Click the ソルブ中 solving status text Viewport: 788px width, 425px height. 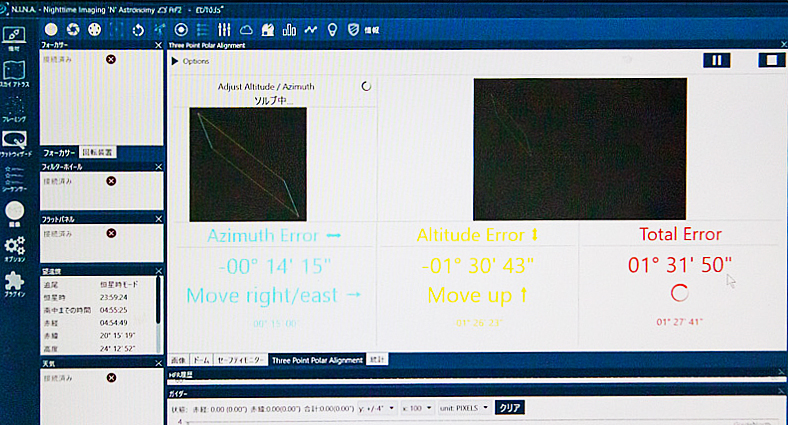(273, 100)
